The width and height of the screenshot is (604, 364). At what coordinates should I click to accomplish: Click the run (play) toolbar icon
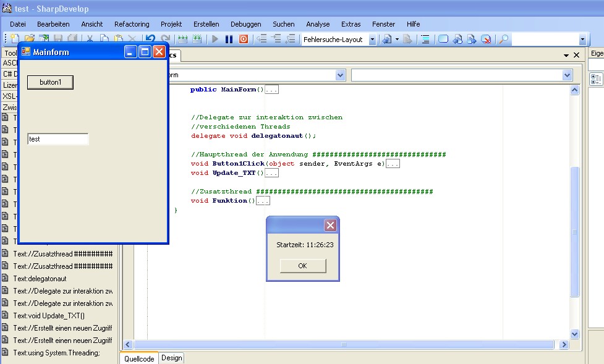[215, 40]
